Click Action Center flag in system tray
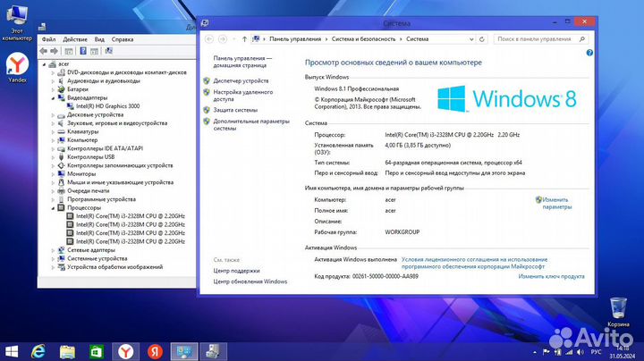The height and width of the screenshot is (361, 644). (x=547, y=352)
